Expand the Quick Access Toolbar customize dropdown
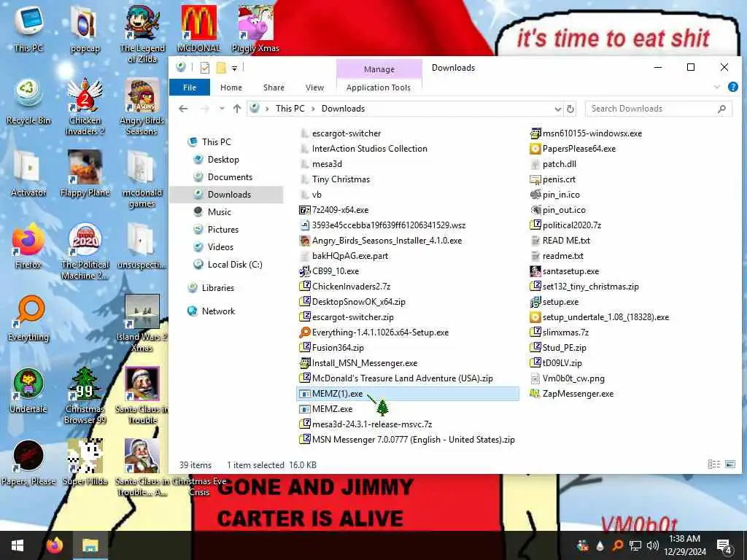The width and height of the screenshot is (747, 560). (x=234, y=68)
